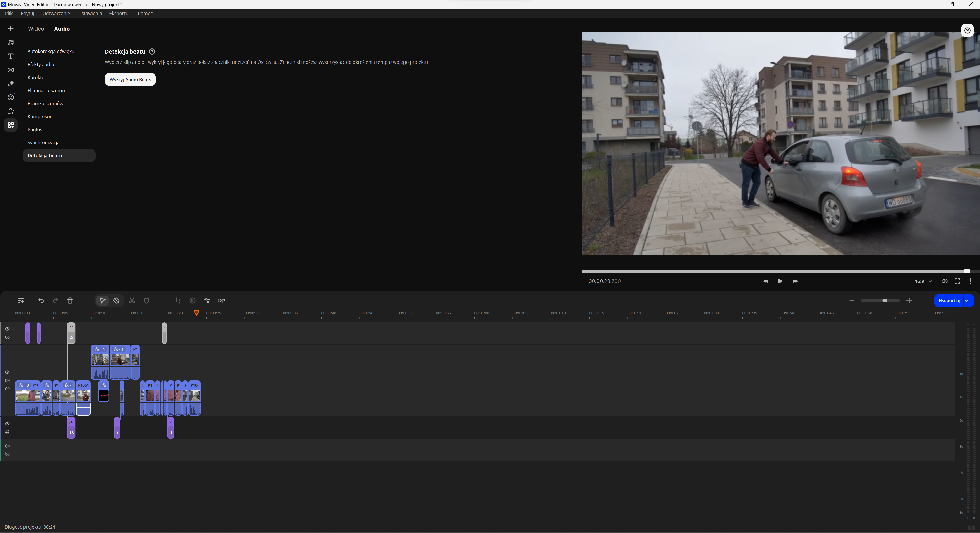Open the preview three-dot more options menu

tap(970, 281)
